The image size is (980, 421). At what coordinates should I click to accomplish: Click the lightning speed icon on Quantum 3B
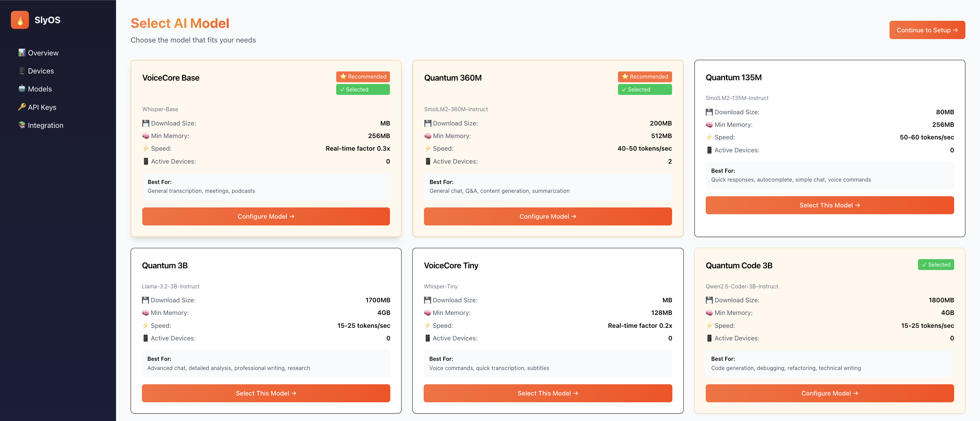pyautogui.click(x=146, y=325)
